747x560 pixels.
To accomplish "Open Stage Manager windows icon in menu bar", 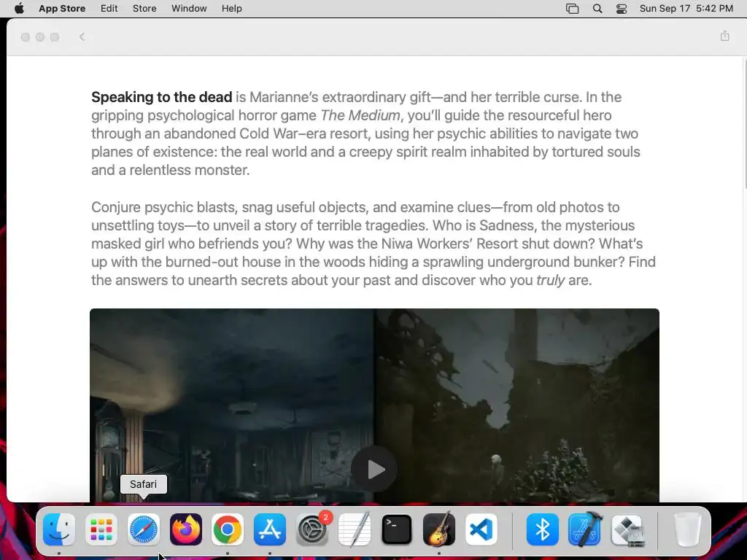I will 572,9.
